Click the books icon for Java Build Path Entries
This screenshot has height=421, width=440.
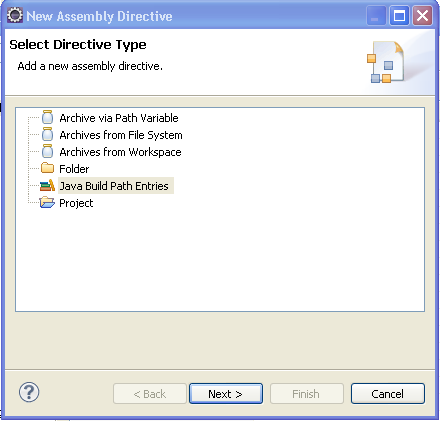pyautogui.click(x=47, y=185)
